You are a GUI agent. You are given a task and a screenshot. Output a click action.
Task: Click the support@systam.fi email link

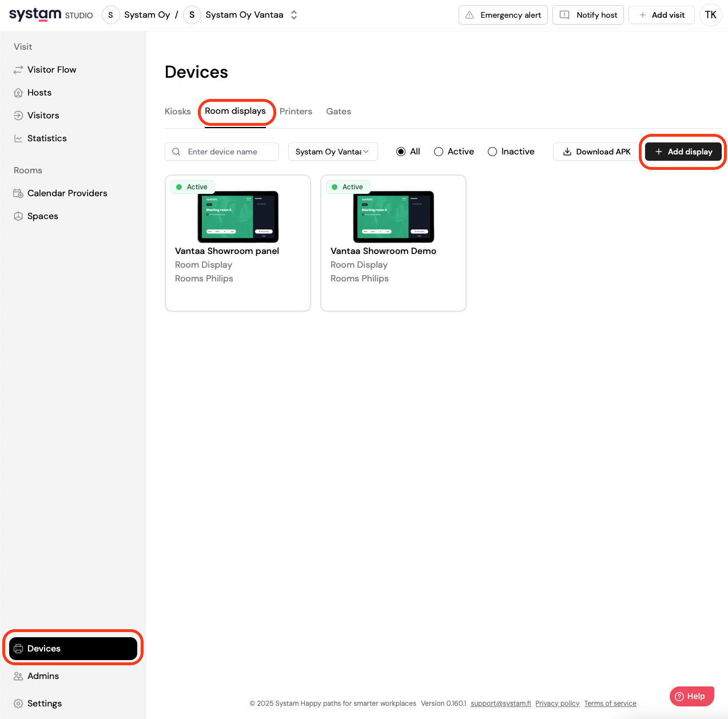pyautogui.click(x=500, y=704)
